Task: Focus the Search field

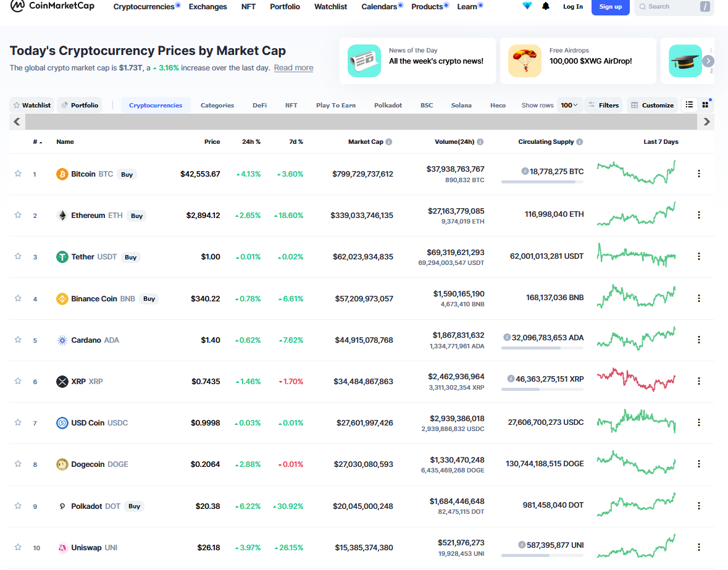Action: (674, 7)
